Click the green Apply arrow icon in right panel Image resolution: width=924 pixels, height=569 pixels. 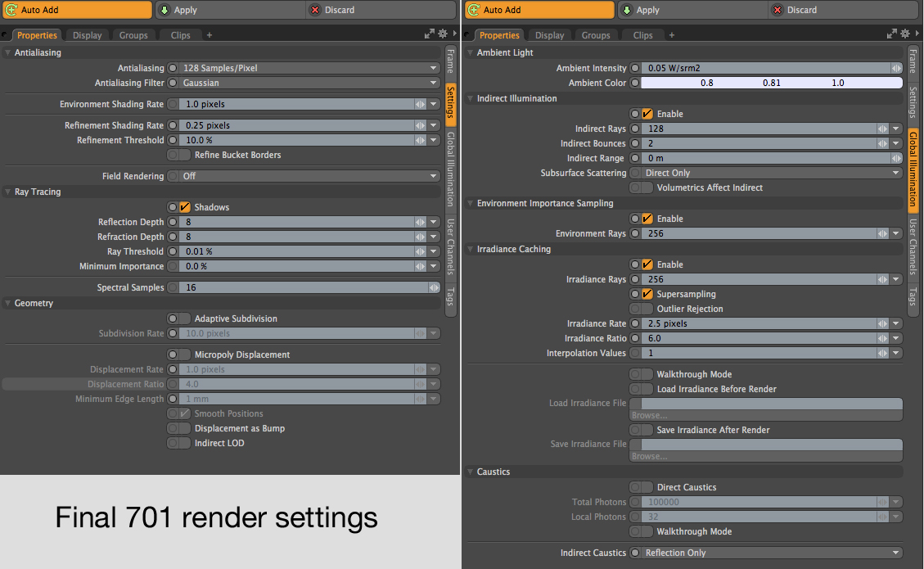tap(626, 10)
